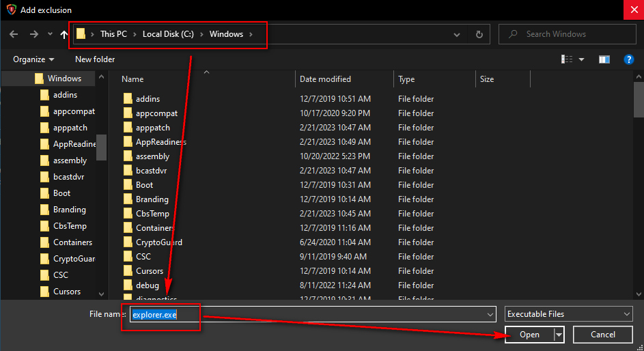The image size is (644, 351).
Task: Sort by Date modified column
Action: 325,79
